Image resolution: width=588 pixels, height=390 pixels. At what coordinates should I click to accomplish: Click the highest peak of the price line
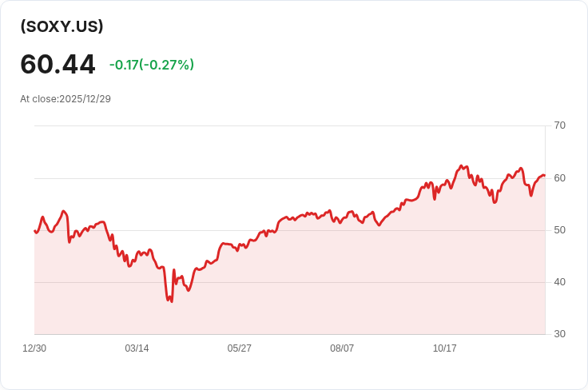[461, 166]
